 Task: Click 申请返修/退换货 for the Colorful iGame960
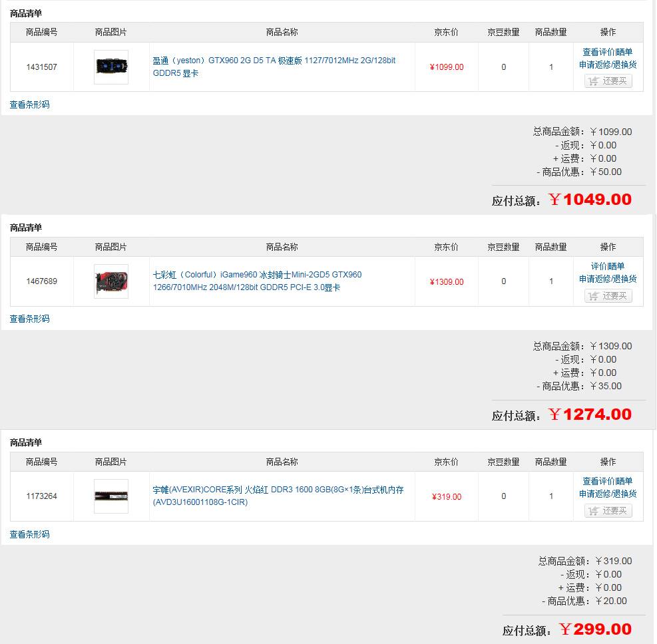click(x=608, y=279)
